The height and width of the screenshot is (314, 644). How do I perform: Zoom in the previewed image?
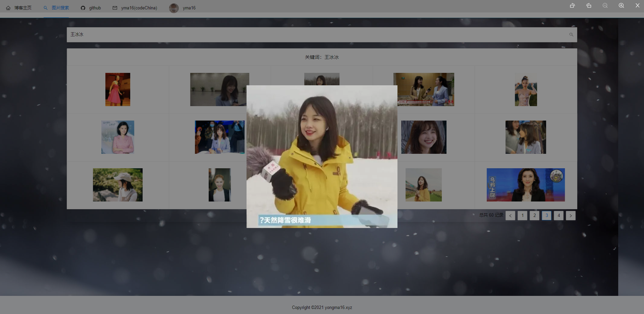621,5
